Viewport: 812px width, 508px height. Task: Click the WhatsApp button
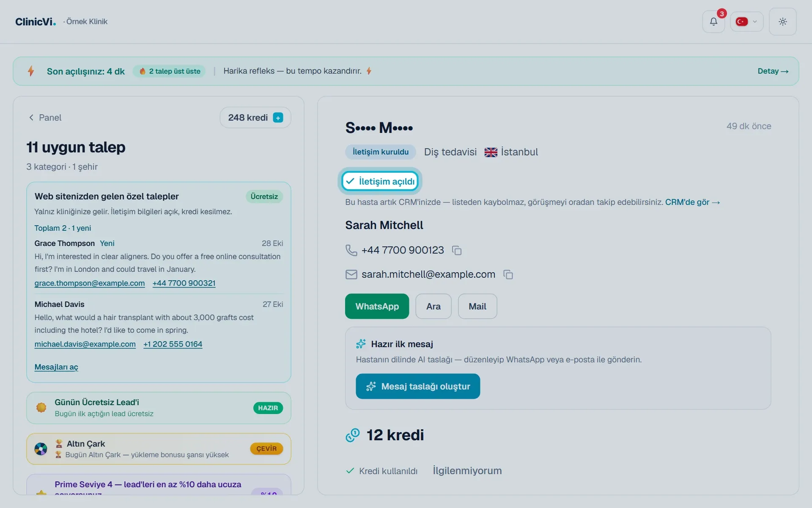tap(377, 306)
